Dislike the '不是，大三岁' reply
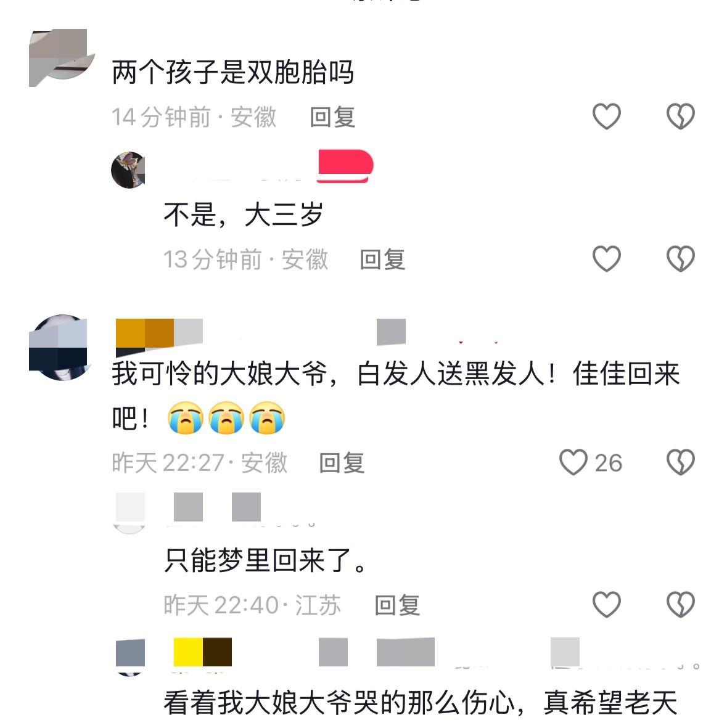 (x=681, y=259)
